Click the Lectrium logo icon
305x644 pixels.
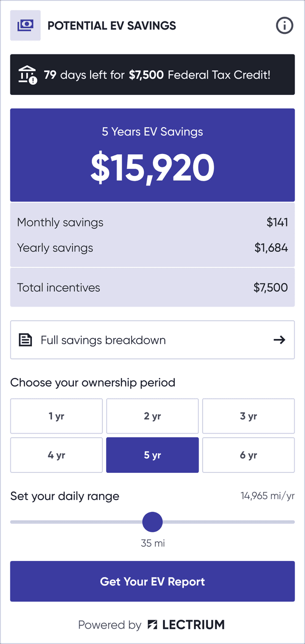click(x=152, y=624)
